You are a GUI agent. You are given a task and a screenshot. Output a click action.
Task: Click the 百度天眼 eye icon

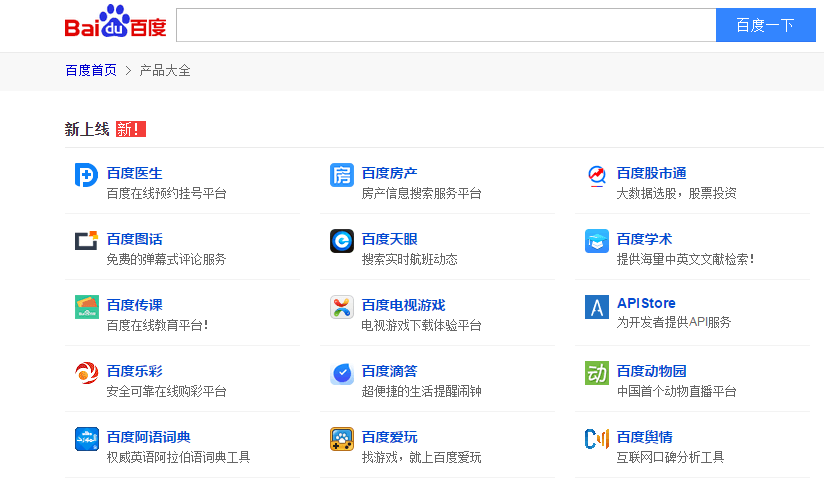[342, 241]
